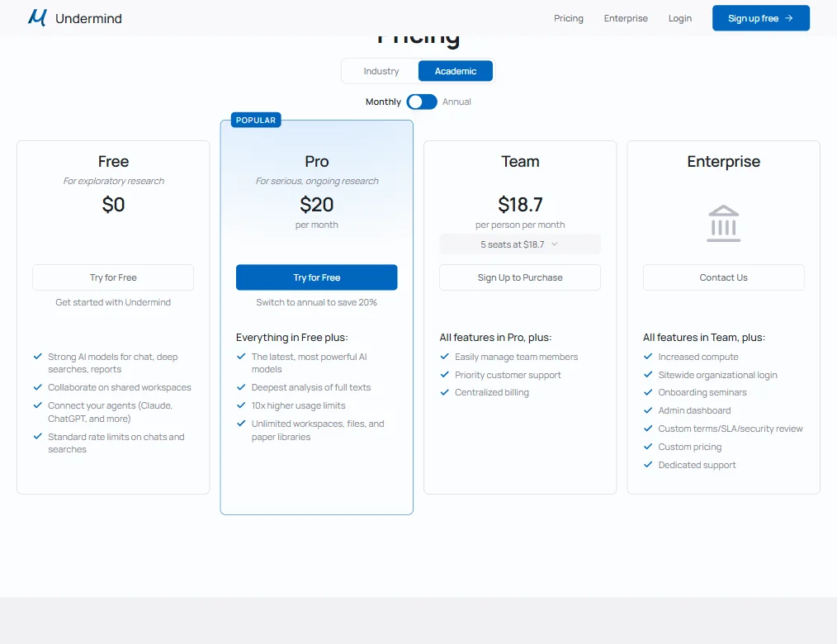Image resolution: width=837 pixels, height=644 pixels.
Task: Select the Annual billing label
Action: click(x=456, y=102)
